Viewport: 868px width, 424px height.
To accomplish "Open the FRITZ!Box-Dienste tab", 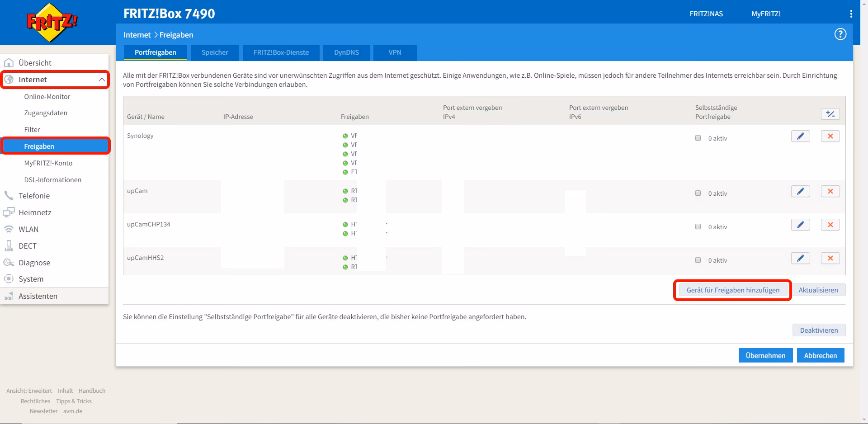I will [281, 52].
